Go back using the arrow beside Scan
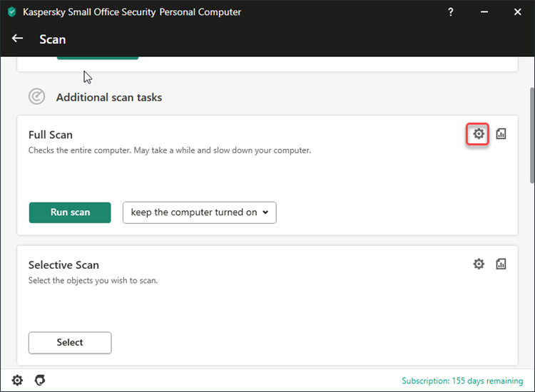The height and width of the screenshot is (392, 535). (17, 38)
